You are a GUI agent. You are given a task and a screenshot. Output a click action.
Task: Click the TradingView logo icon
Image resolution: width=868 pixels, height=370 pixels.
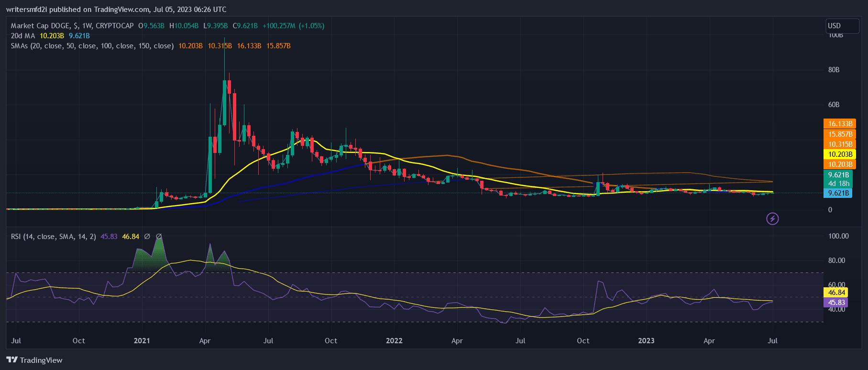point(12,360)
